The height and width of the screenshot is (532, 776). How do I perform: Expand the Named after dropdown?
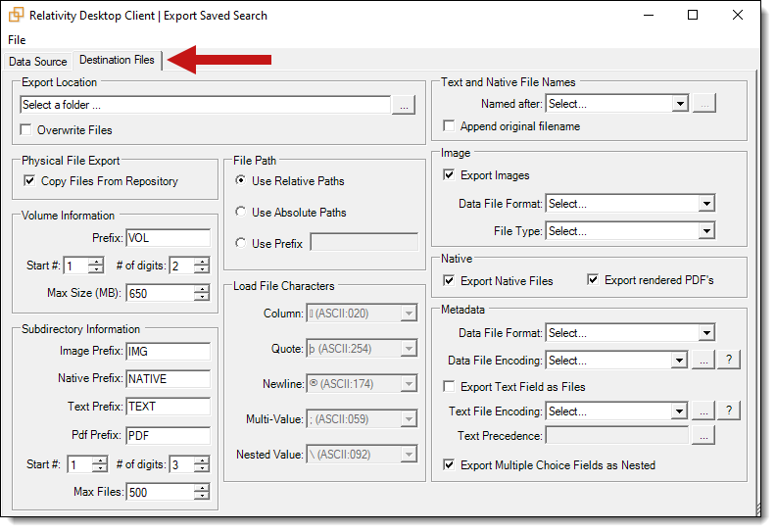click(680, 103)
